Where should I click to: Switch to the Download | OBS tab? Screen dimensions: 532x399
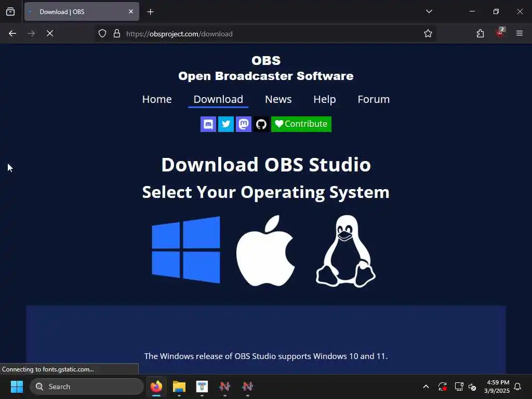coord(82,11)
